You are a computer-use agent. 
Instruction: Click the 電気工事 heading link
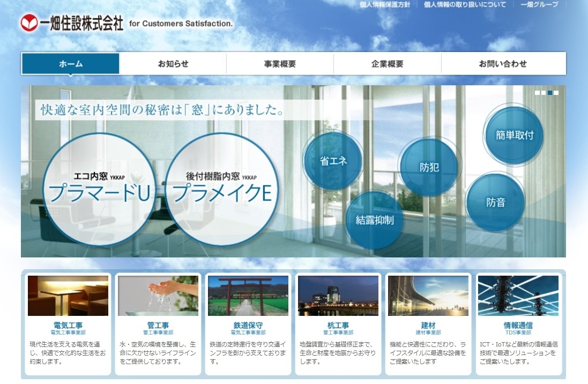click(x=68, y=325)
